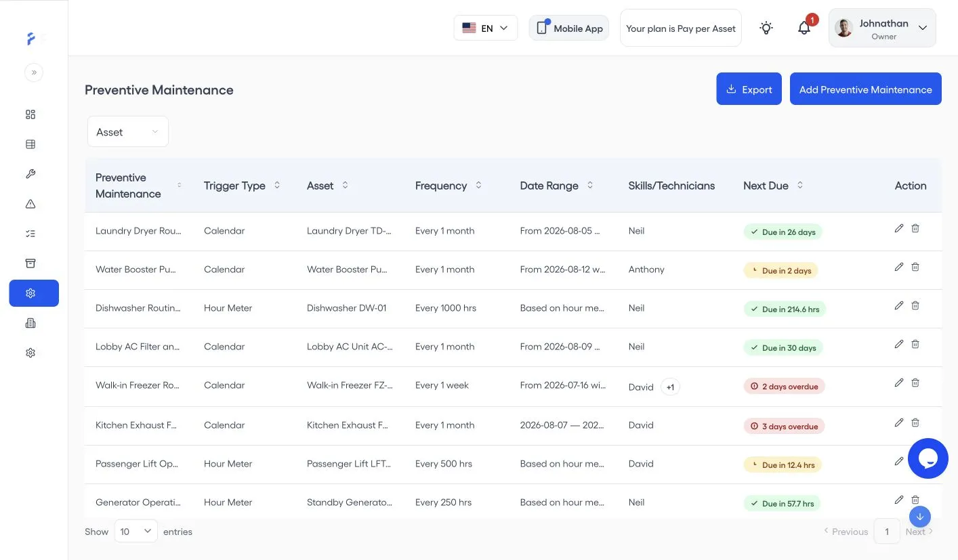Expand the sidebar with double-chevron button
Image resolution: width=958 pixels, height=560 pixels.
(34, 72)
